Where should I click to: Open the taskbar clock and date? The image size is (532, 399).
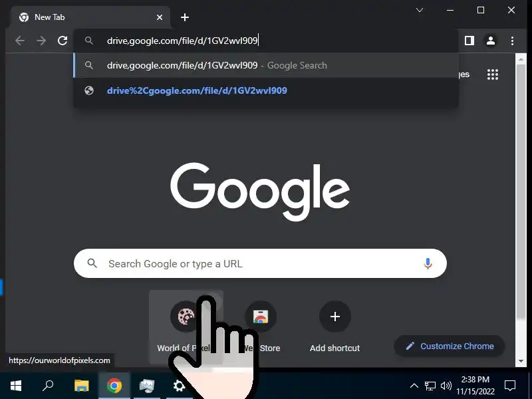coord(475,386)
